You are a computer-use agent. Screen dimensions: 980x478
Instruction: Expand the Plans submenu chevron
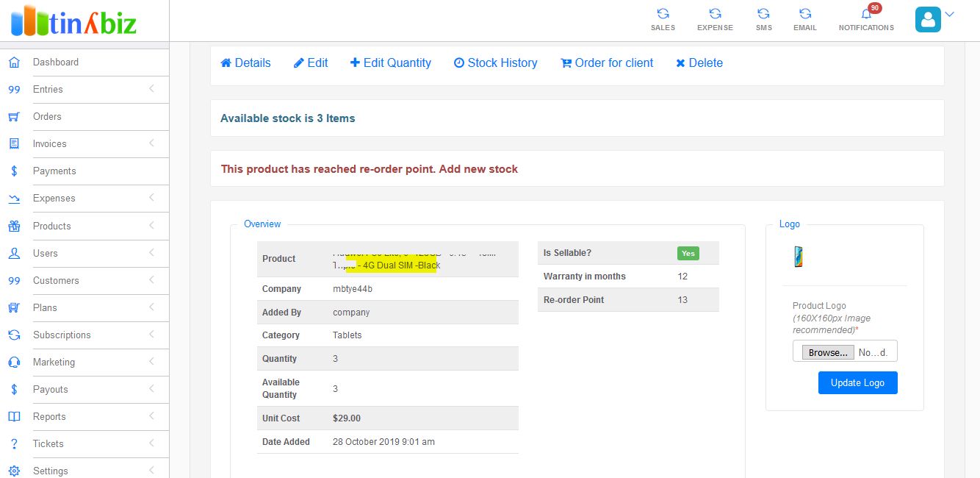(151, 307)
